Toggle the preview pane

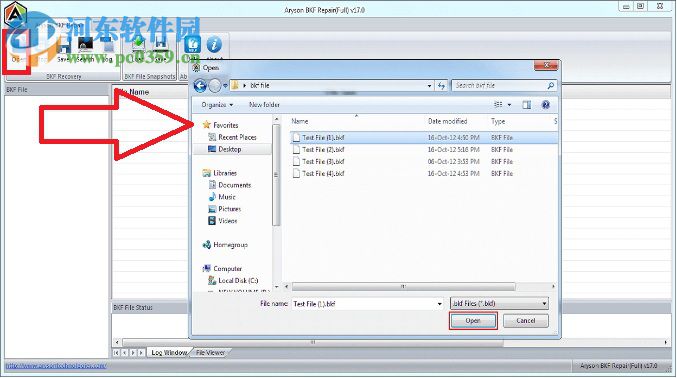pyautogui.click(x=526, y=105)
